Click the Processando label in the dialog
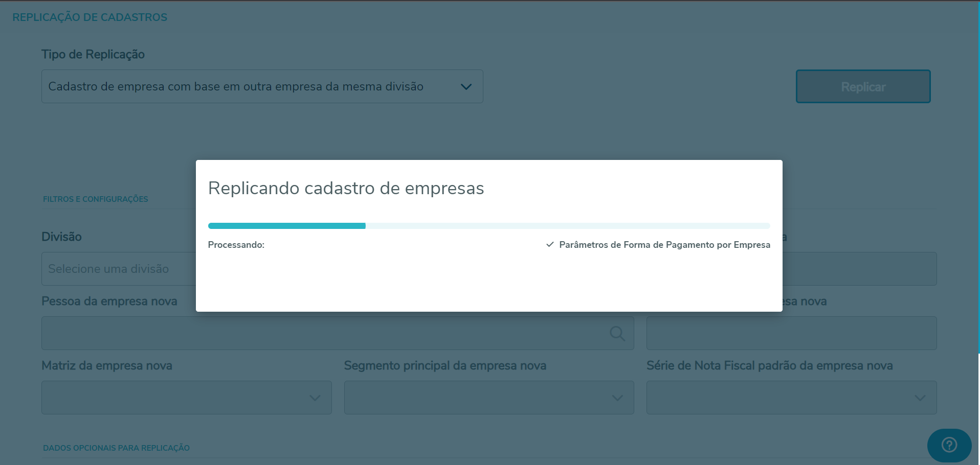Image resolution: width=980 pixels, height=465 pixels. [x=236, y=245]
